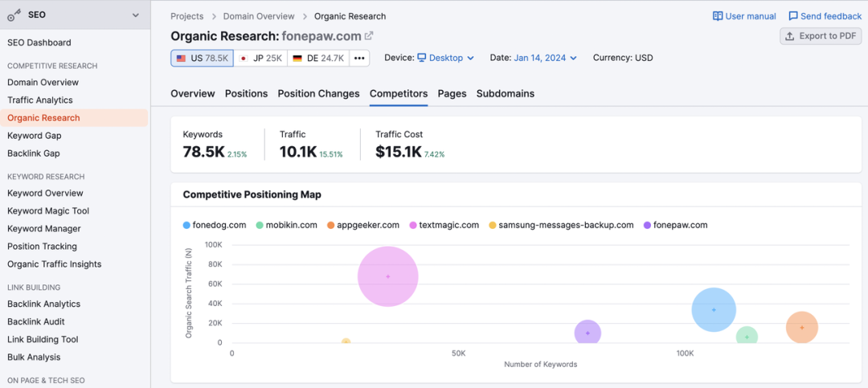Click the three-dots more databases button
This screenshot has width=868, height=388.
coord(359,58)
